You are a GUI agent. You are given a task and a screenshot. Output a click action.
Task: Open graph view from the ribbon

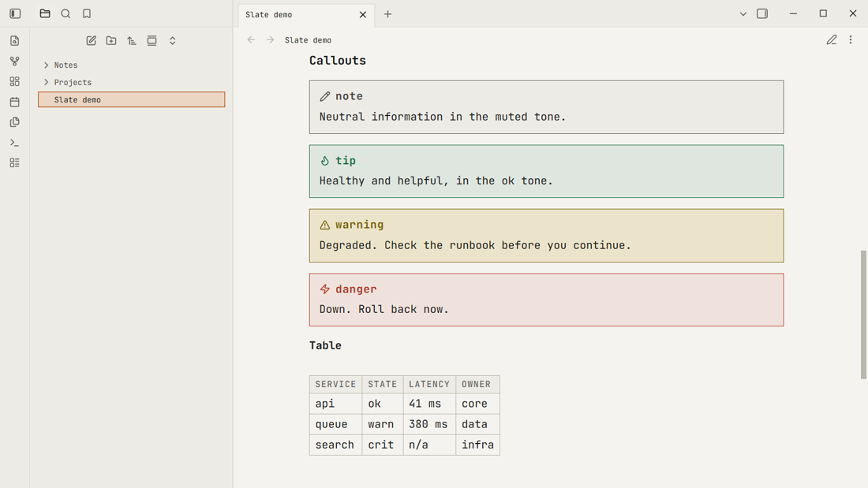[x=15, y=61]
